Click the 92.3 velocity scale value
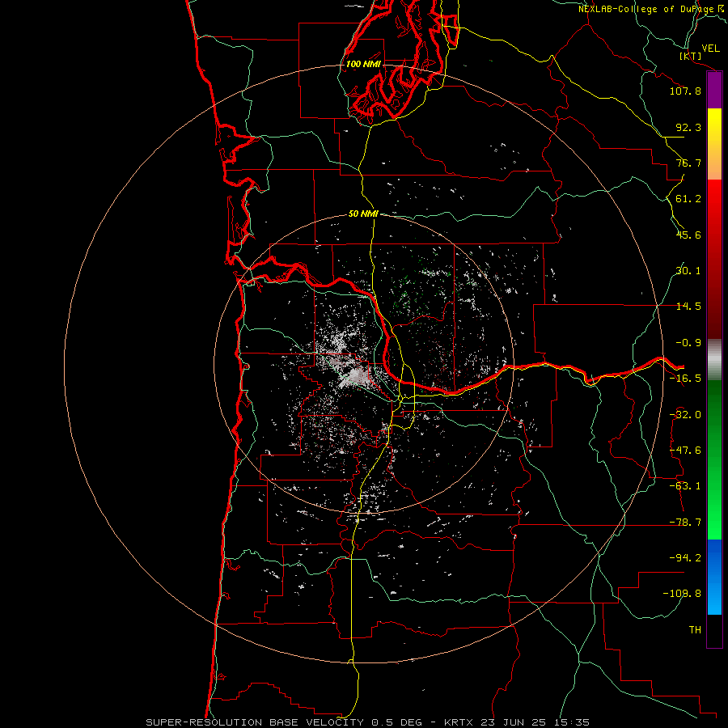This screenshot has width=728, height=728. tap(688, 127)
